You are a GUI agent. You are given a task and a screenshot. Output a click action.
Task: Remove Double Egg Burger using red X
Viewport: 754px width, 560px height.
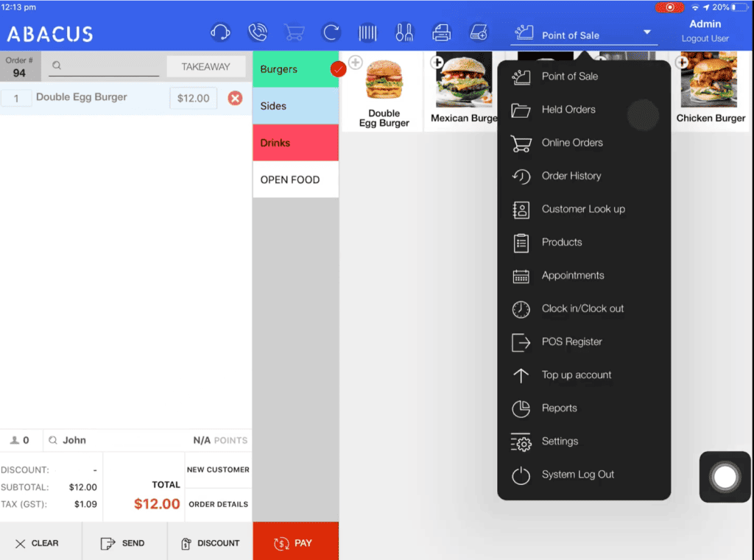pyautogui.click(x=235, y=97)
